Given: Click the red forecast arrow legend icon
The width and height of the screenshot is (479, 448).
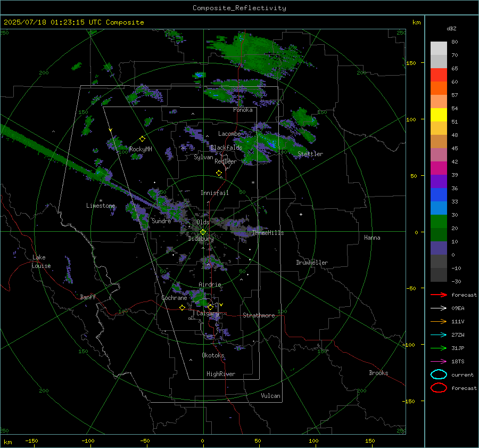Looking at the screenshot, I should [439, 295].
